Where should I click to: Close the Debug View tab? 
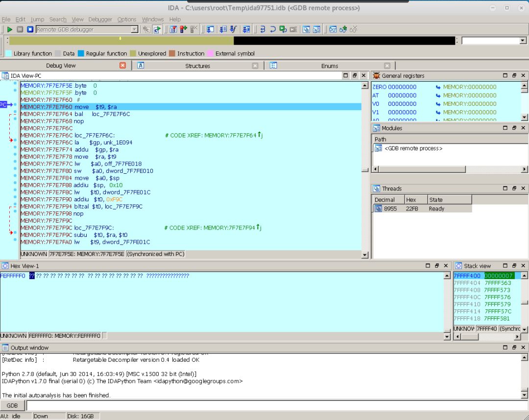pyautogui.click(x=123, y=66)
